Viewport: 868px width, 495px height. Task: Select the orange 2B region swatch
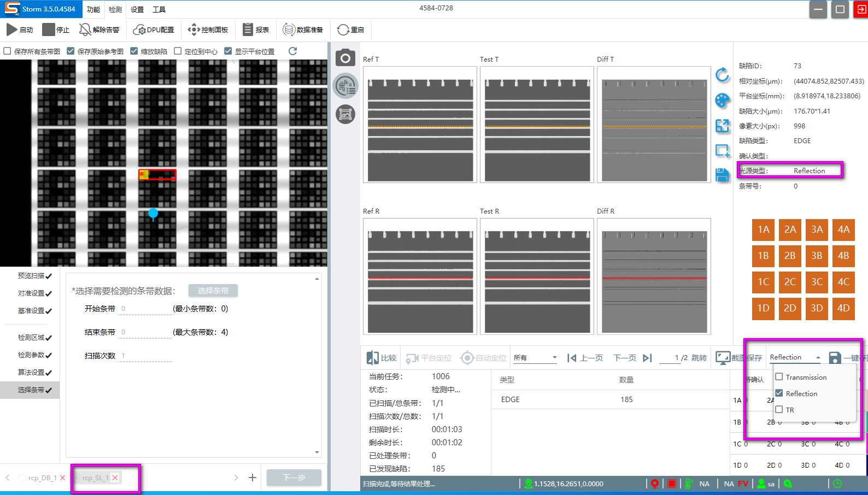tap(790, 256)
